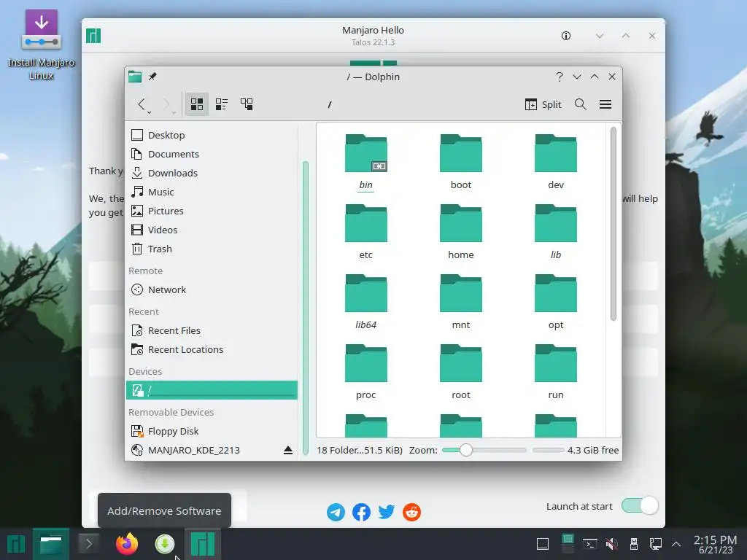
Task: Click the pin icon in Dolphin titlebar
Action: click(x=152, y=77)
